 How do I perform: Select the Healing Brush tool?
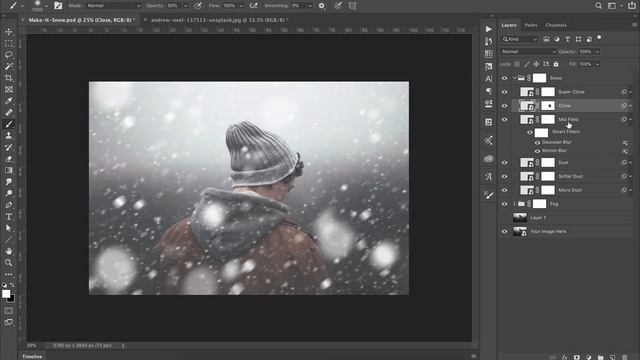pos(9,112)
